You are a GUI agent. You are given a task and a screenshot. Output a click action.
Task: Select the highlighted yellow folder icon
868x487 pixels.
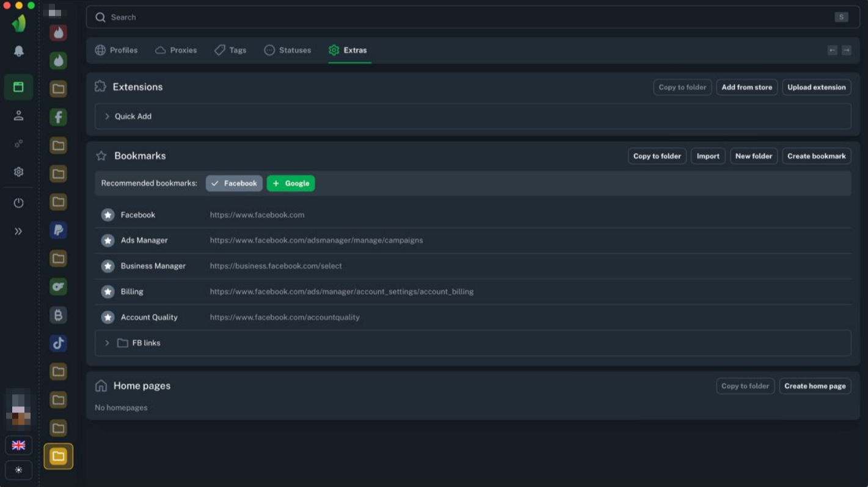pos(59,456)
